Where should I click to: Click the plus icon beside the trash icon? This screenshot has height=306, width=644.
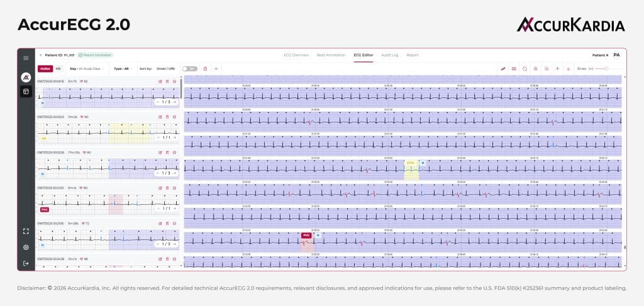coord(216,68)
